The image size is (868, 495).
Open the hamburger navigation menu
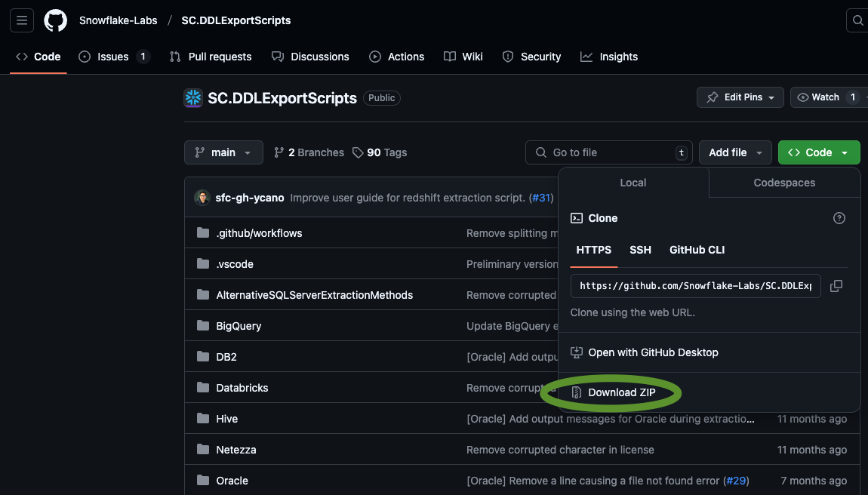pos(22,20)
